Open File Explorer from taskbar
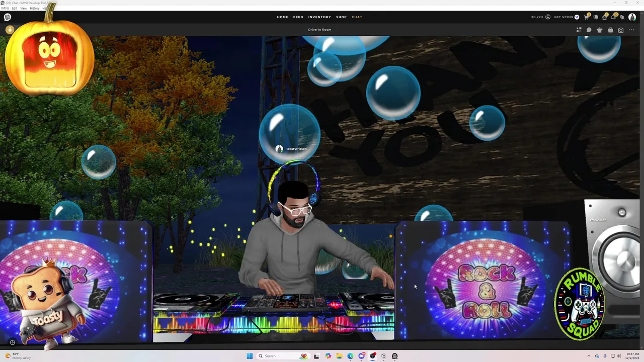The height and width of the screenshot is (362, 644). [339, 356]
